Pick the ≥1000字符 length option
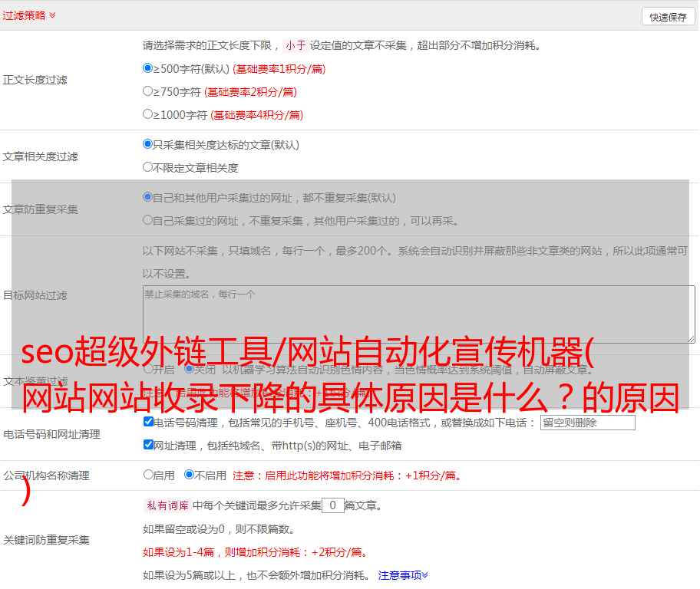The width and height of the screenshot is (700, 589). [148, 114]
